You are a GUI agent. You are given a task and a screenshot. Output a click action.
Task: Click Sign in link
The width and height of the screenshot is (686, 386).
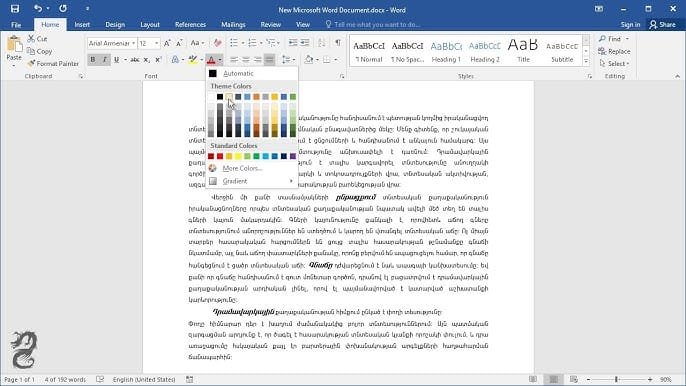[x=630, y=25]
